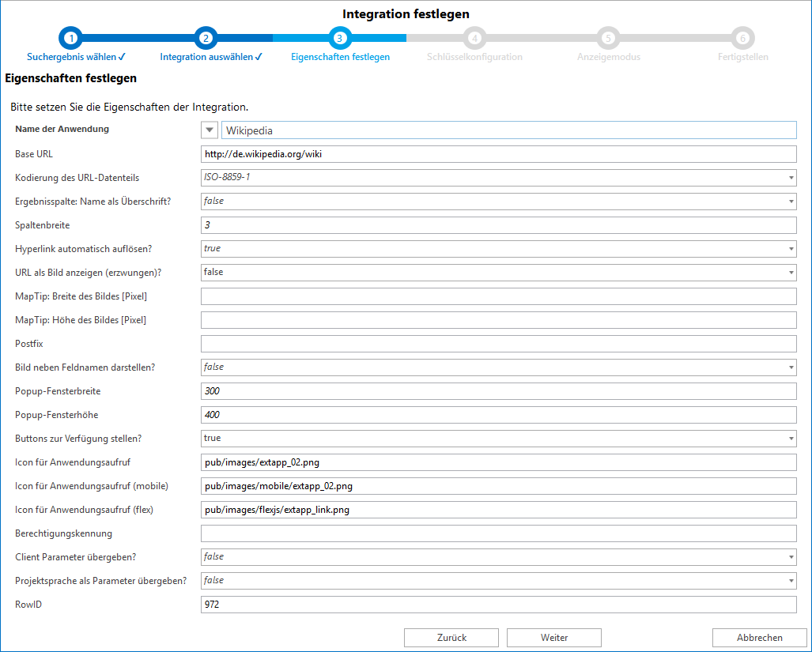
Task: Select the Popup-Fensterbreite input field
Action: [498, 391]
